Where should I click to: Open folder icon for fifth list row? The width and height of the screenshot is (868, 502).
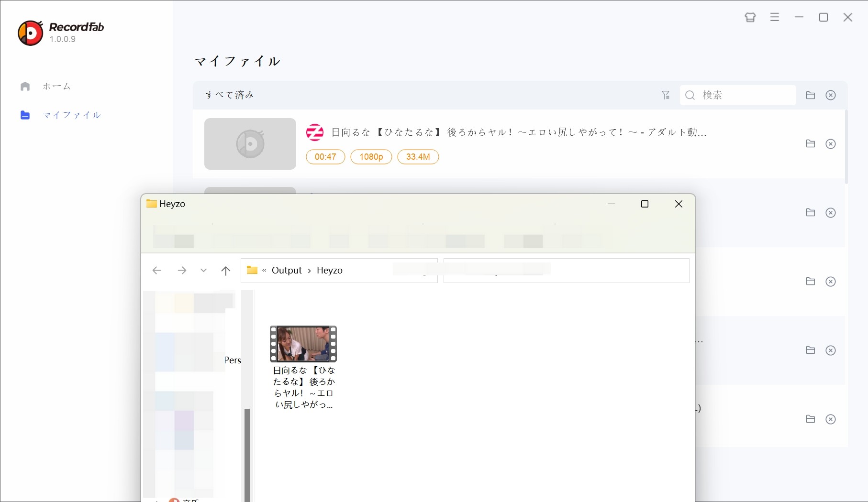click(810, 419)
